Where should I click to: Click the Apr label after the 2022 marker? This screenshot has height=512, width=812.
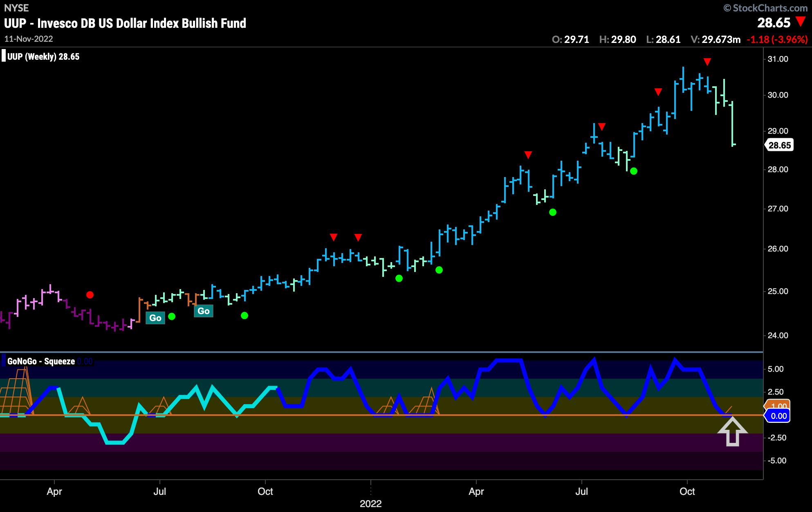click(476, 492)
